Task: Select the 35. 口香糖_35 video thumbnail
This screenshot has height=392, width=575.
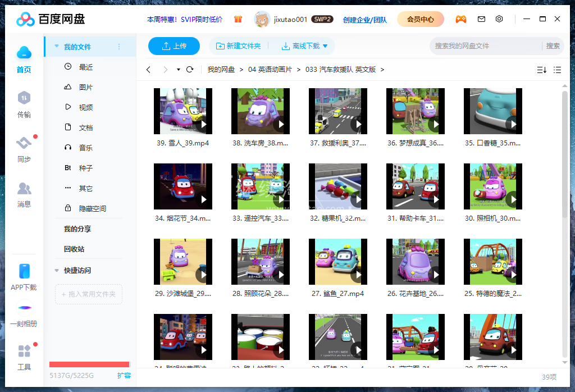Action: point(493,111)
